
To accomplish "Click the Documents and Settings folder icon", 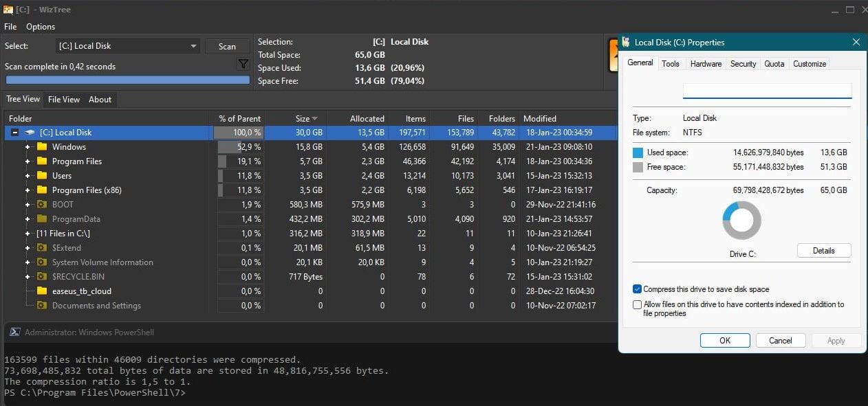I will pos(42,306).
